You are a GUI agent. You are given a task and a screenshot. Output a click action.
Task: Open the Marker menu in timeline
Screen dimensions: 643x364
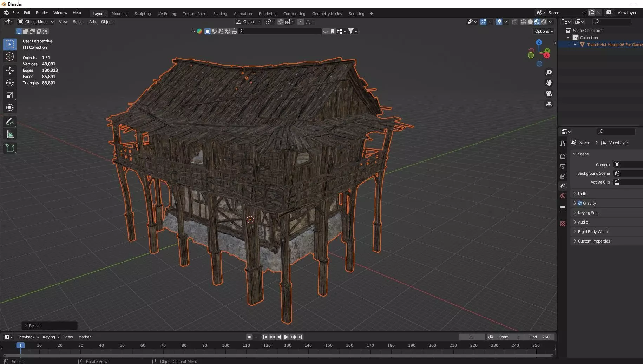[x=84, y=337]
